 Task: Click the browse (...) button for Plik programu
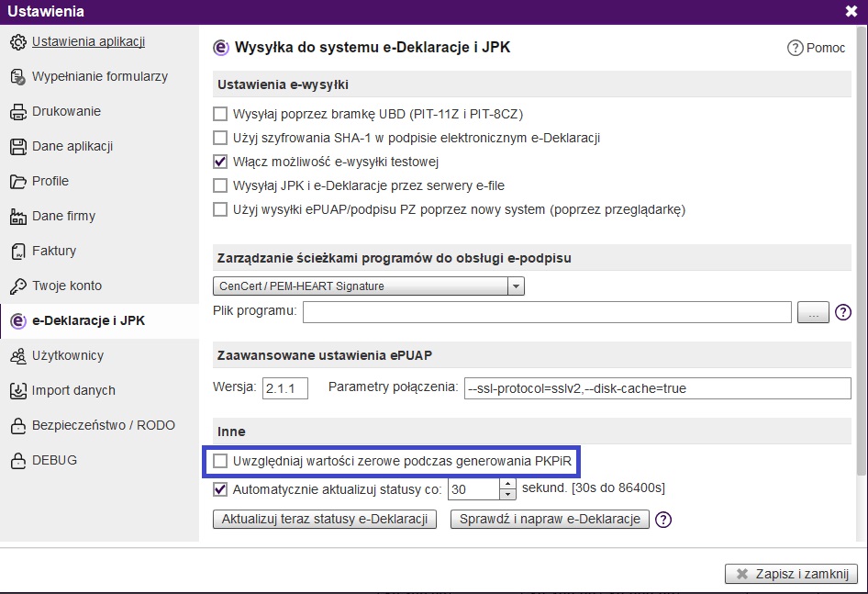pyautogui.click(x=813, y=312)
